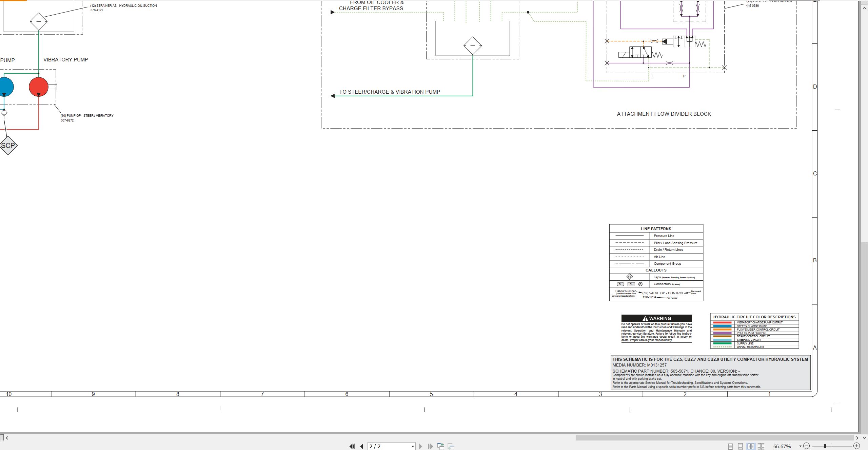This screenshot has width=868, height=450.
Task: Click the WARNING banner
Action: pos(656,318)
